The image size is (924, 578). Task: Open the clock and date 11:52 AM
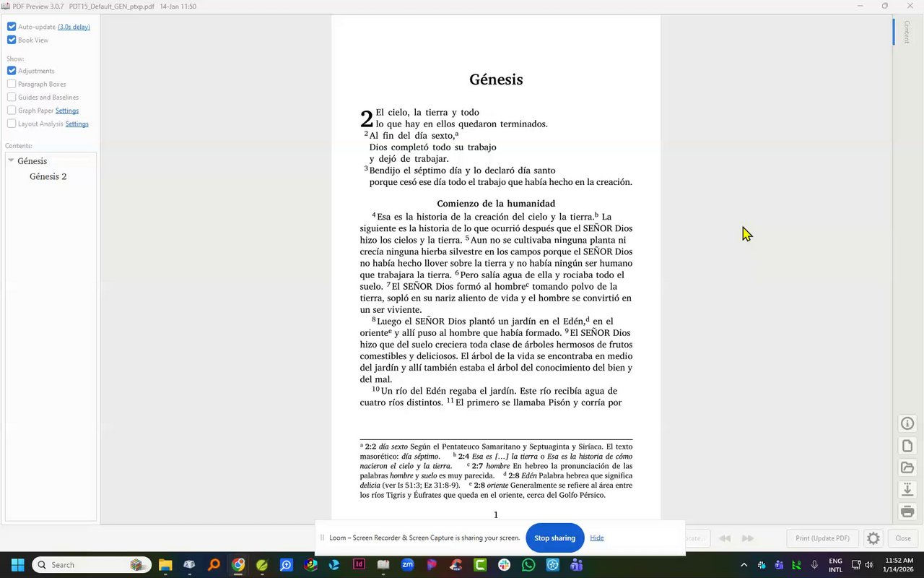tap(899, 565)
